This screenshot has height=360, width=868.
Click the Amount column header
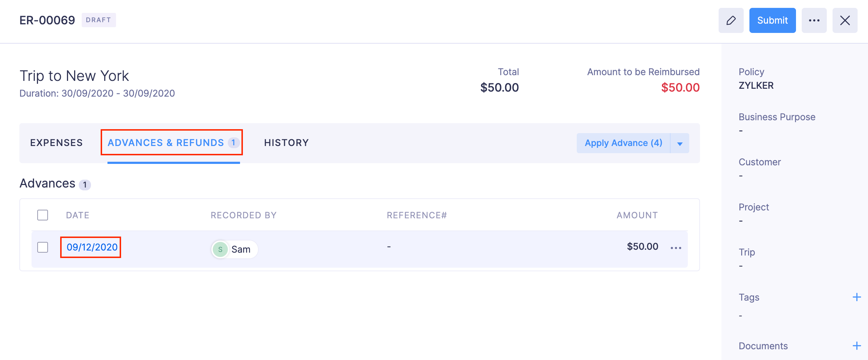pyautogui.click(x=637, y=215)
